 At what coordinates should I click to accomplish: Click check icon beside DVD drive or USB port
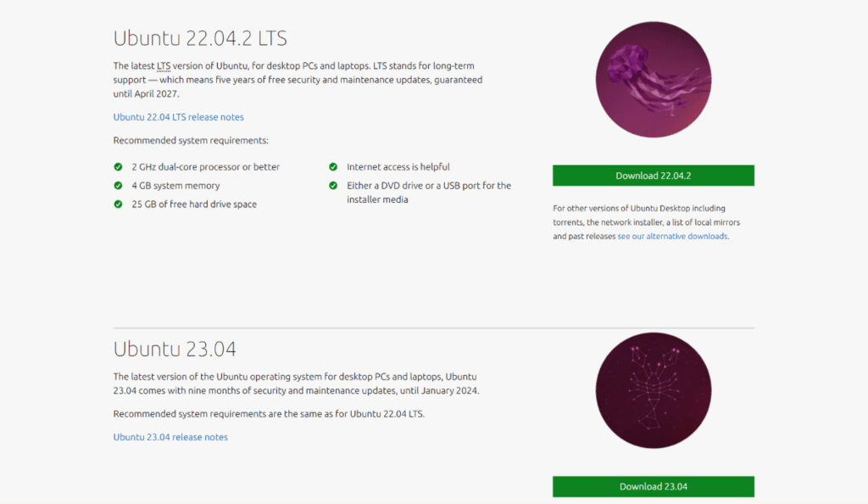(x=333, y=186)
